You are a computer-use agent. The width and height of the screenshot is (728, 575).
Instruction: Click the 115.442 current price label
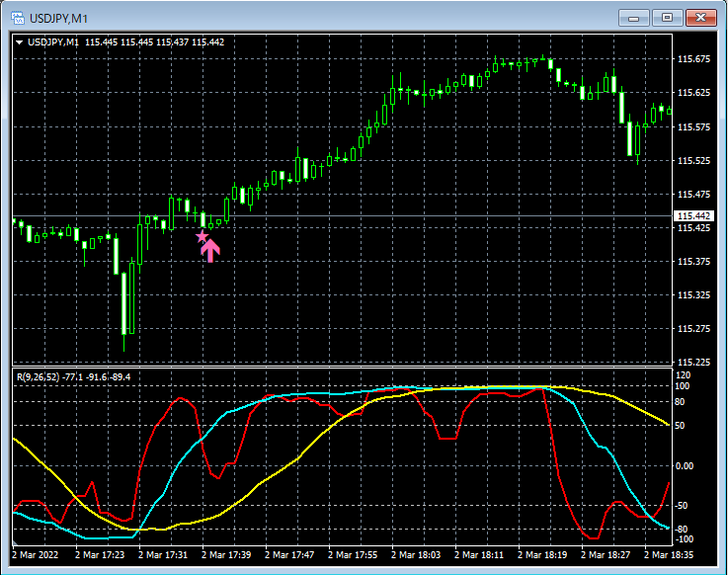coord(693,216)
